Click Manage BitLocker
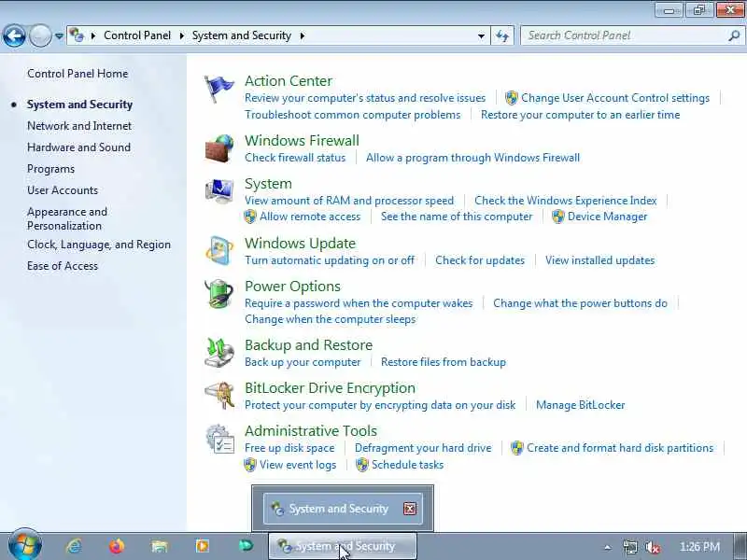This screenshot has height=560, width=747. (580, 405)
